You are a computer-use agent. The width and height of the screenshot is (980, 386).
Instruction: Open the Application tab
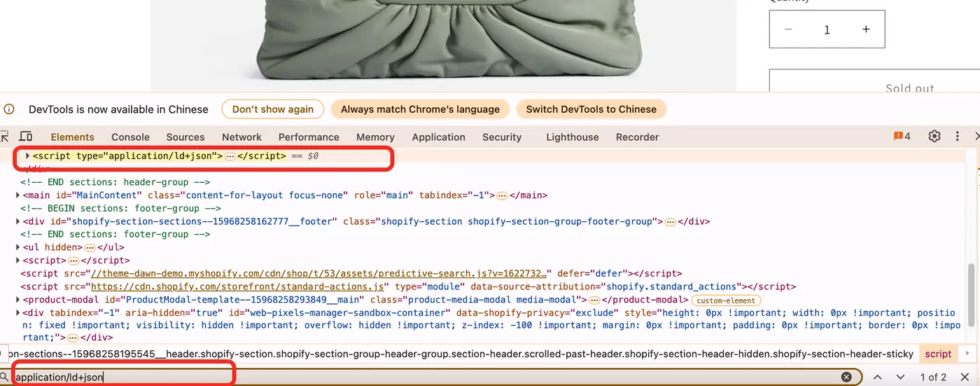click(439, 137)
